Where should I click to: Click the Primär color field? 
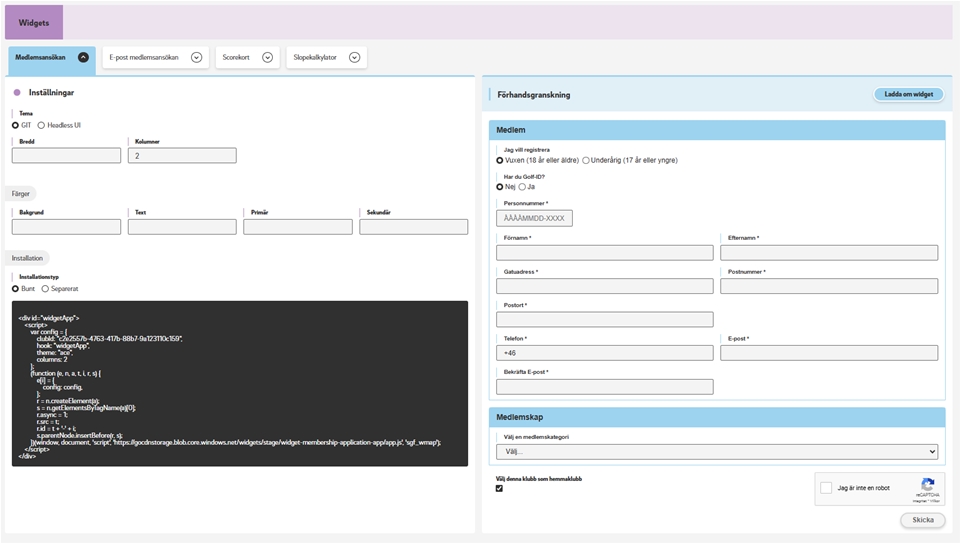298,227
